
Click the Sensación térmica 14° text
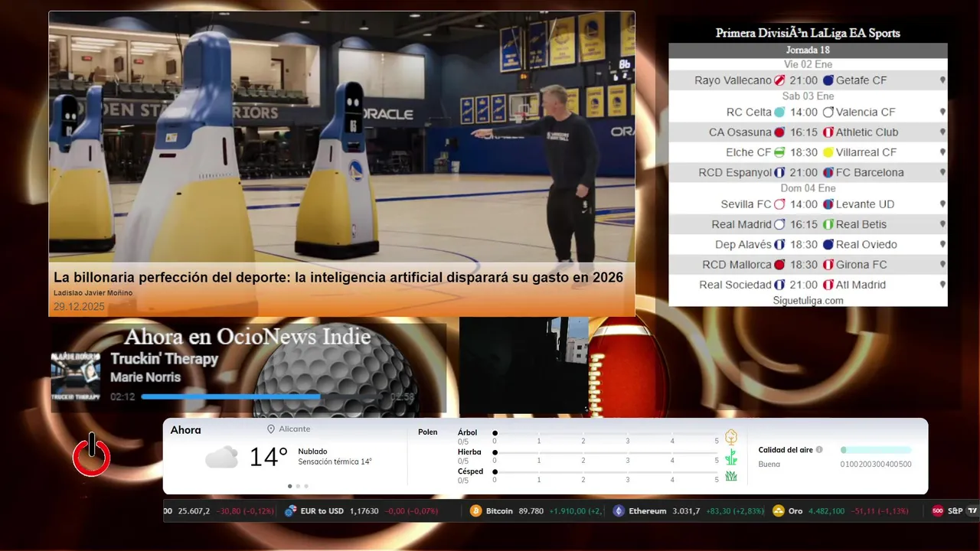(335, 462)
